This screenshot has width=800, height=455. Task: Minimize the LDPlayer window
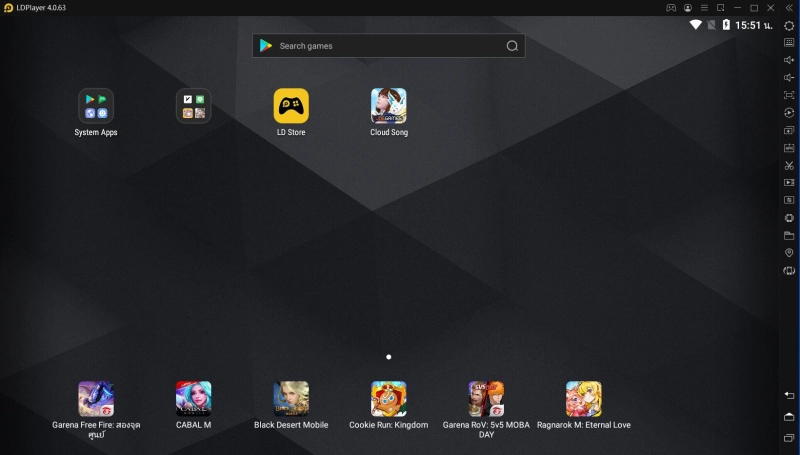tap(737, 8)
